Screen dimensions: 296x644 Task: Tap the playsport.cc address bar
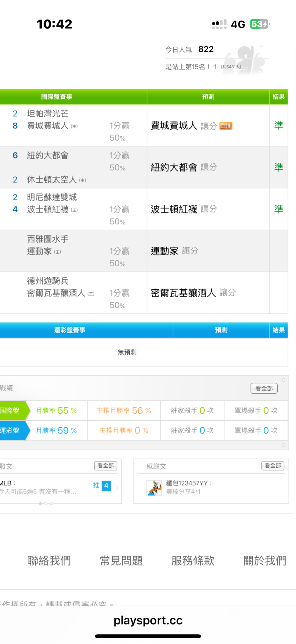click(x=148, y=620)
